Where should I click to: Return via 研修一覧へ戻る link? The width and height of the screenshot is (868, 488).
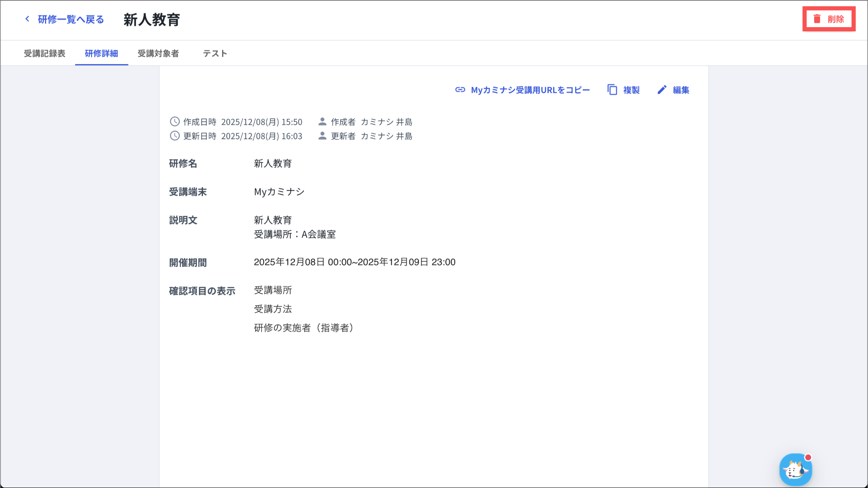tap(71, 20)
